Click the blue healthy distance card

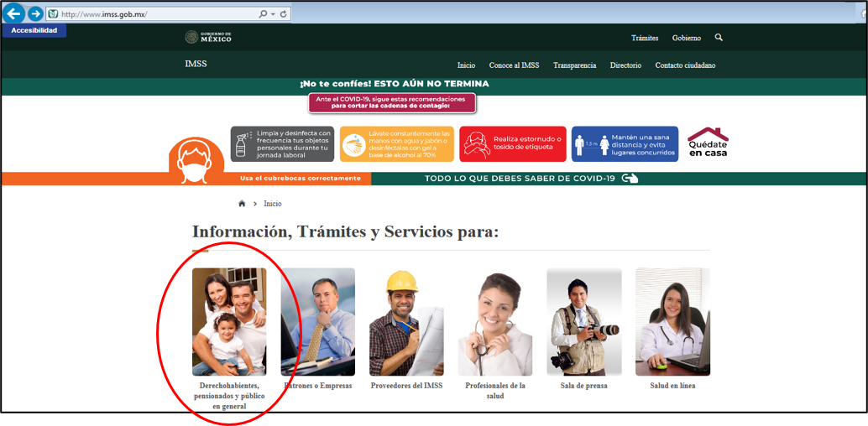625,144
